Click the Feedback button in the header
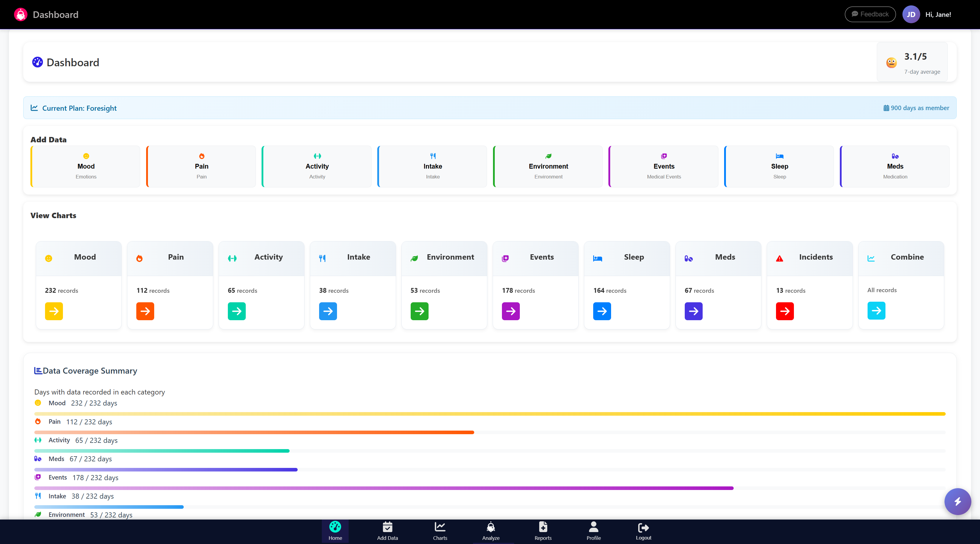 [870, 14]
